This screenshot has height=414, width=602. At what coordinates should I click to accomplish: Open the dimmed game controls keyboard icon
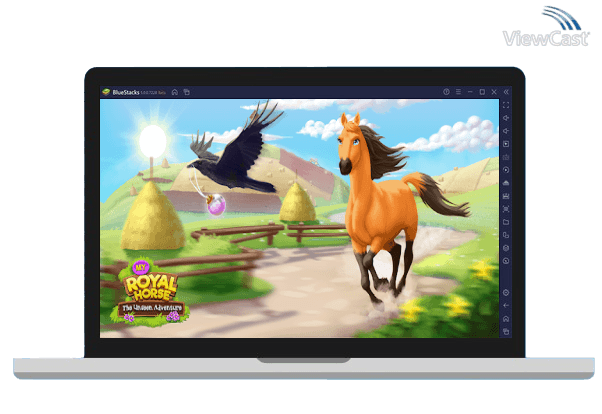click(506, 157)
